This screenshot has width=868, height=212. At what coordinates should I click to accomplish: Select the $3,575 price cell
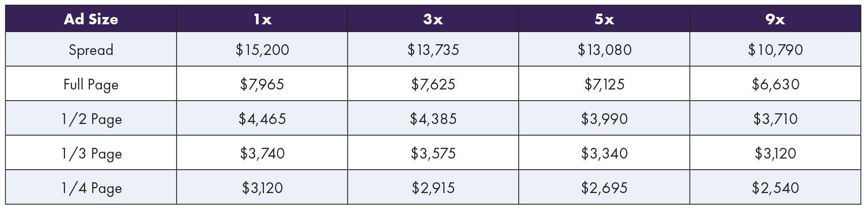click(x=433, y=153)
